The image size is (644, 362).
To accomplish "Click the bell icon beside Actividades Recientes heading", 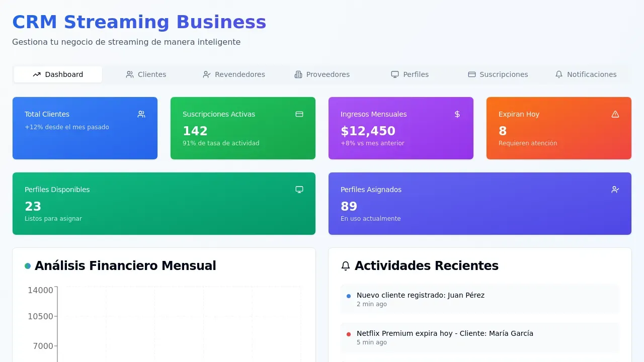I will 346,266.
